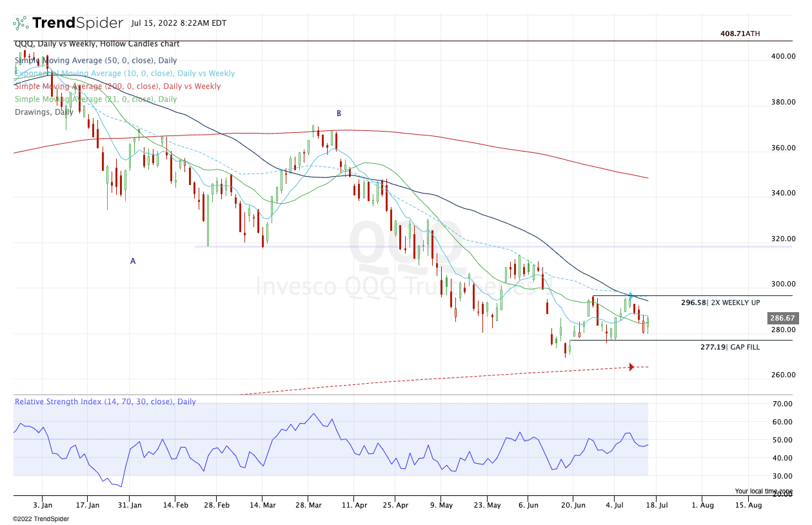Select the 'Simple Moving Average (200, 0, close)' legend

click(x=117, y=86)
